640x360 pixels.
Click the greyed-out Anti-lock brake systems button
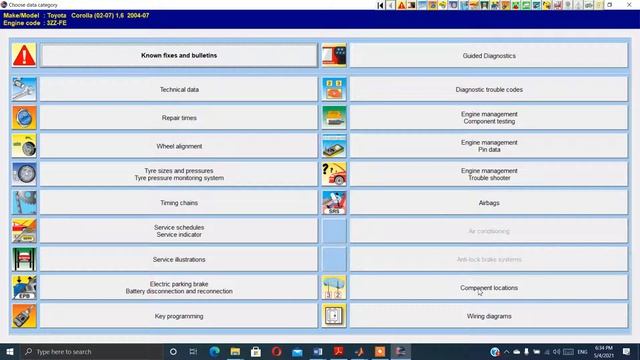[x=489, y=259]
